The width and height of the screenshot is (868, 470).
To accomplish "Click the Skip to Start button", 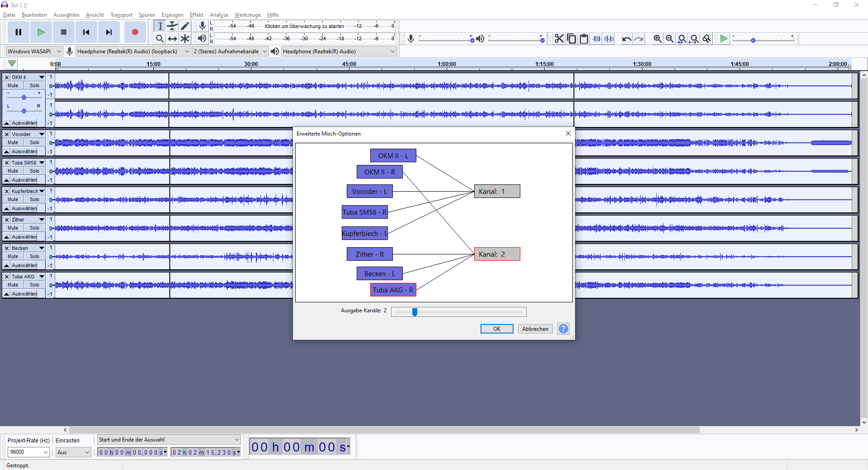I will [86, 32].
